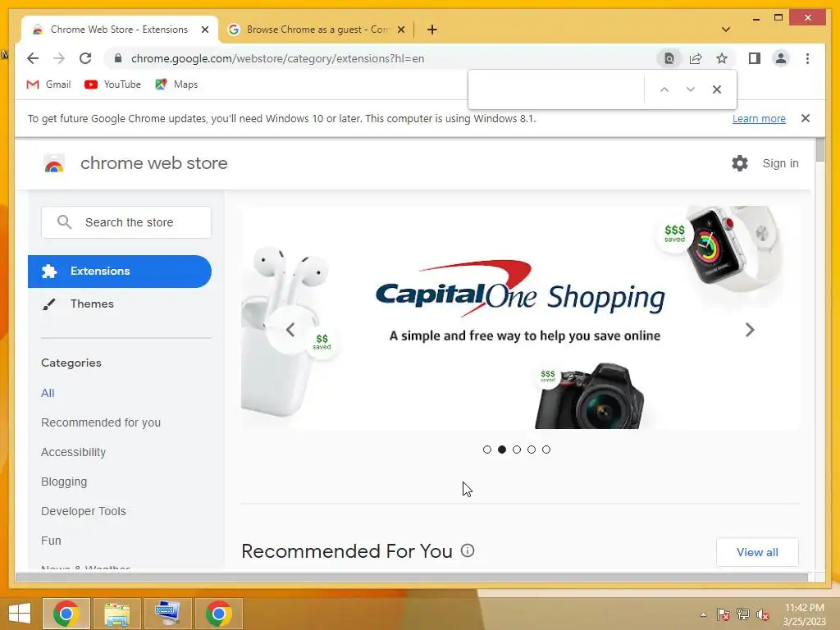Click the muted volume tray icon
The height and width of the screenshot is (630, 840).
click(763, 614)
